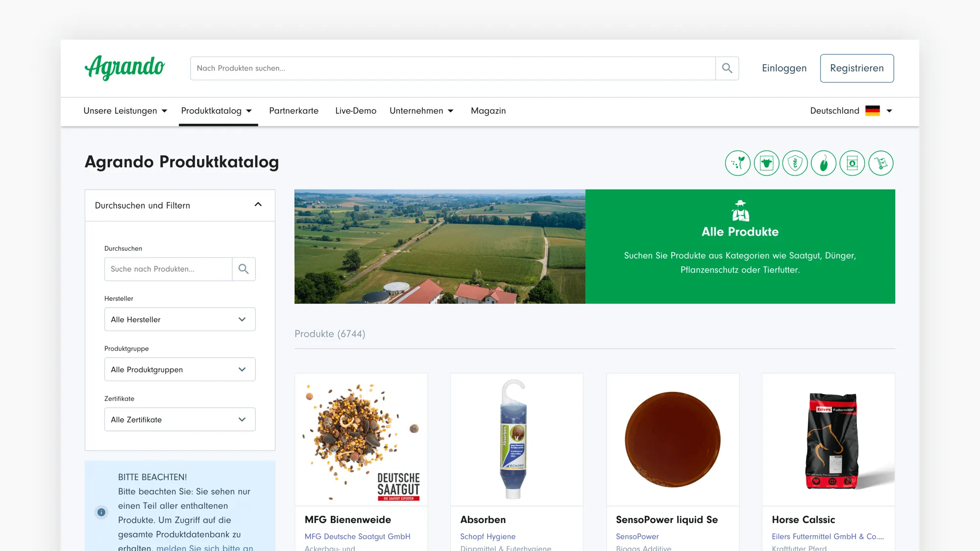Viewport: 980px width, 551px height.
Task: Open the Horse Calssic product image
Action: pos(829,440)
